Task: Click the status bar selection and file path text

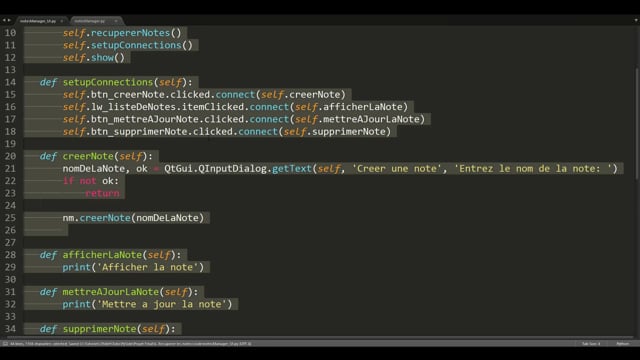Action: tap(131, 344)
